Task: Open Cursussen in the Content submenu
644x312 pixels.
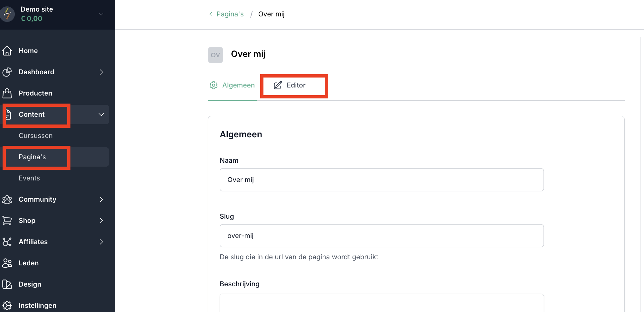Action: pos(35,136)
